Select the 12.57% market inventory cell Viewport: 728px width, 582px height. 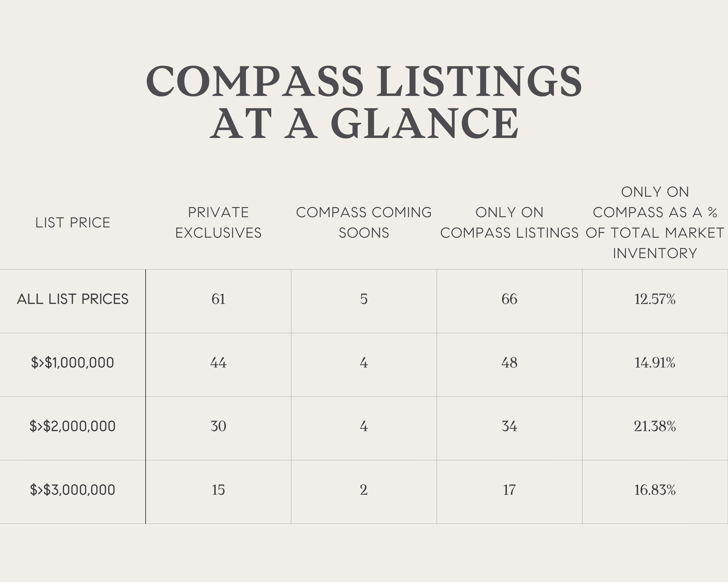tap(655, 299)
